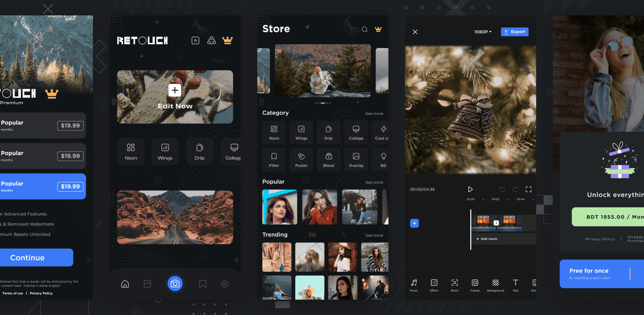Open the Music tool in editor toolbar
Screen dimensions: 644x315
(x=414, y=285)
